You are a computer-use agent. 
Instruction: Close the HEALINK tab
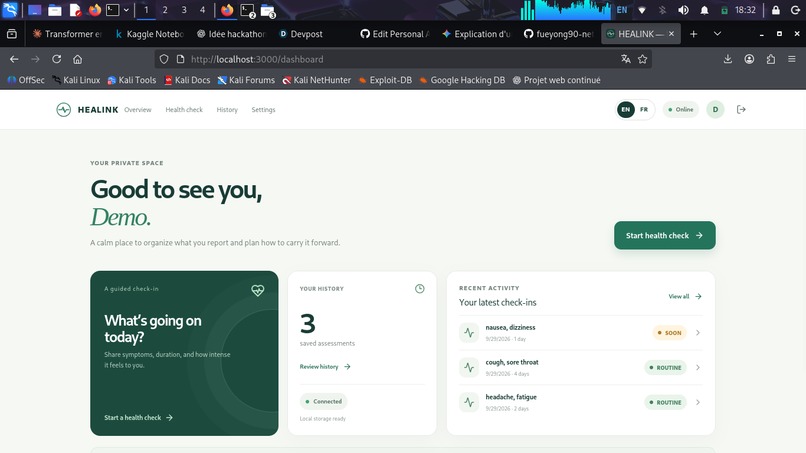[671, 34]
